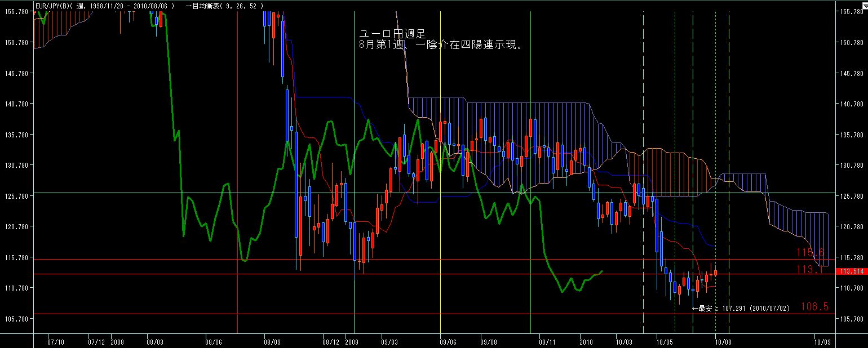Image resolution: width=868 pixels, height=348 pixels.
Task: Click the 07/10 date label
Action: point(56,342)
